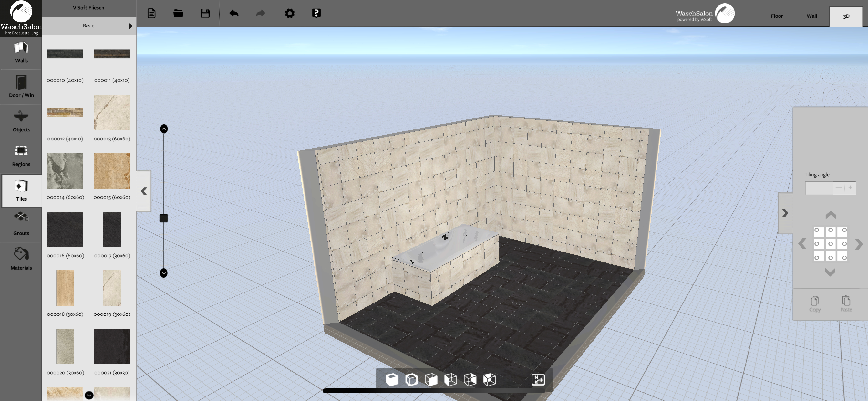Open a project with the folder icon

(178, 14)
